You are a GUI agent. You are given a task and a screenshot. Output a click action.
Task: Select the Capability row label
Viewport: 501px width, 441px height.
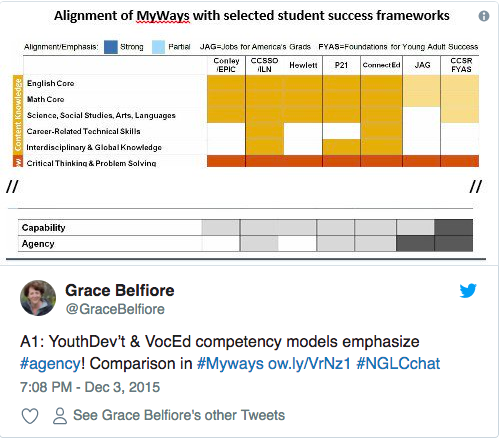click(43, 228)
